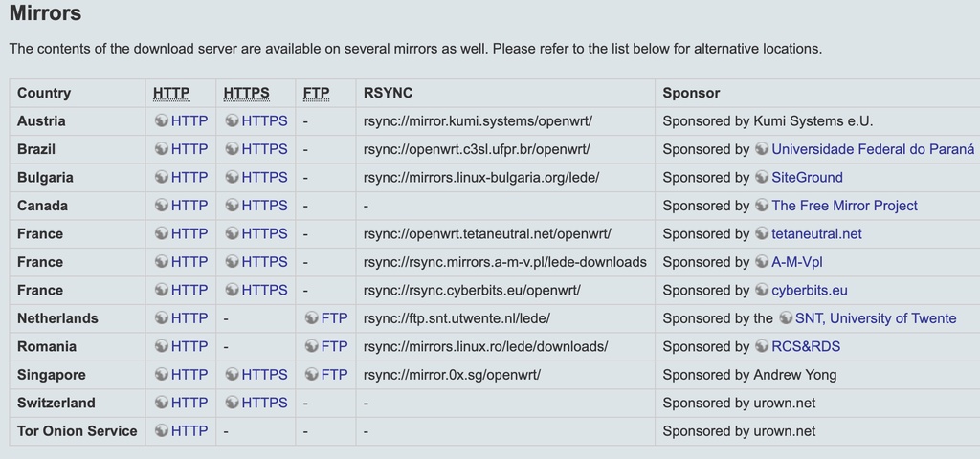Open the Switzerland HTTPS mirror link

(x=264, y=403)
